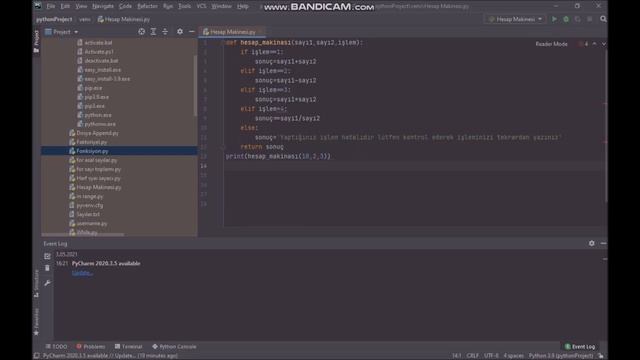
Task: Open the Edit menu
Action: pyautogui.click(x=65, y=6)
